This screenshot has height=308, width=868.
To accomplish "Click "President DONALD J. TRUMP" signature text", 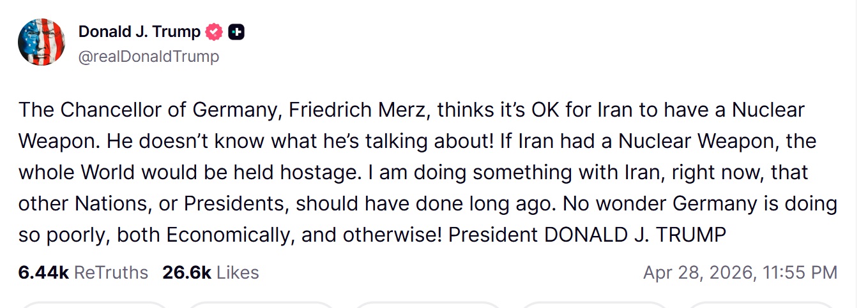I will [x=587, y=235].
